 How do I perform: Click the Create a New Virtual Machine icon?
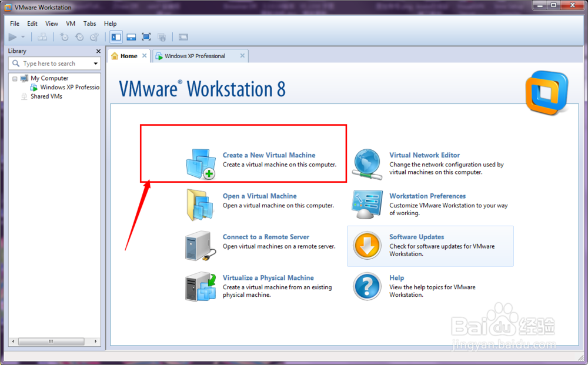point(201,164)
